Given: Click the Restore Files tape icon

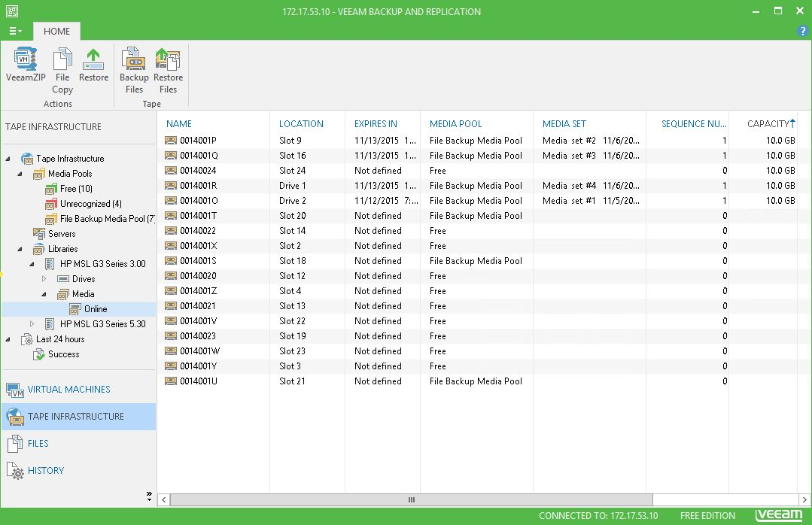Looking at the screenshot, I should click(168, 59).
